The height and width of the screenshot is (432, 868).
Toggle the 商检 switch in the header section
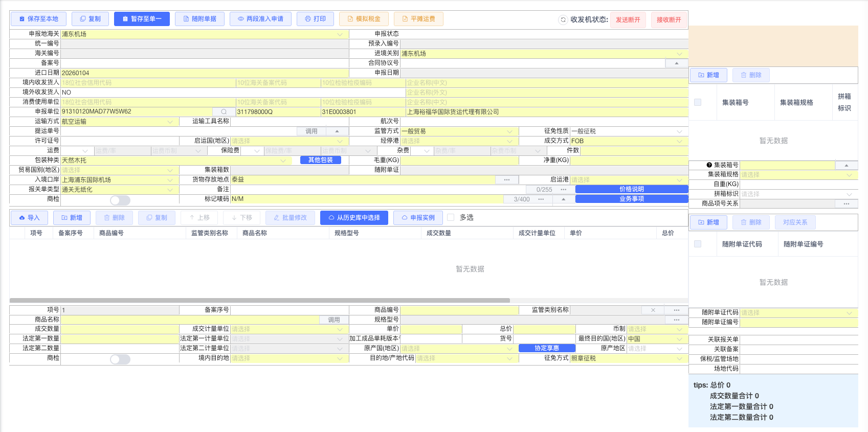click(x=120, y=200)
